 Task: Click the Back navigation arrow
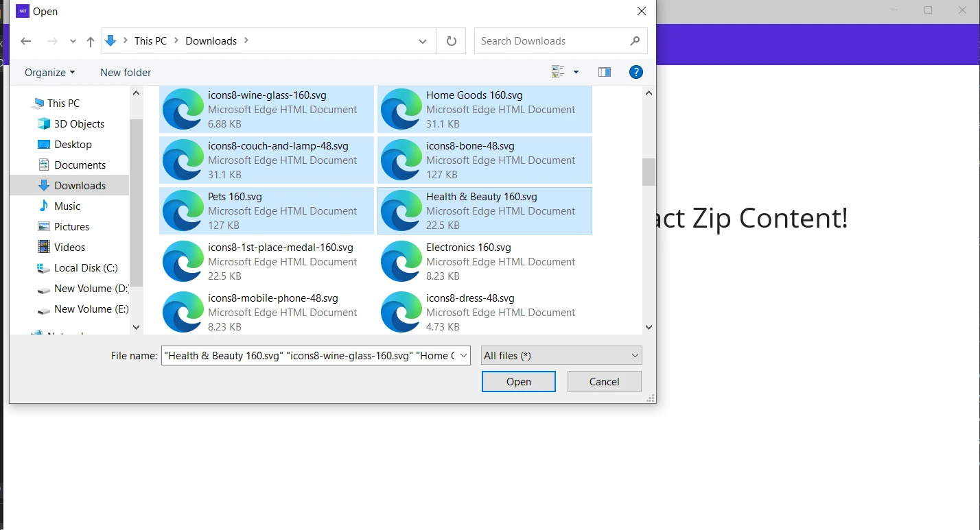coord(26,41)
